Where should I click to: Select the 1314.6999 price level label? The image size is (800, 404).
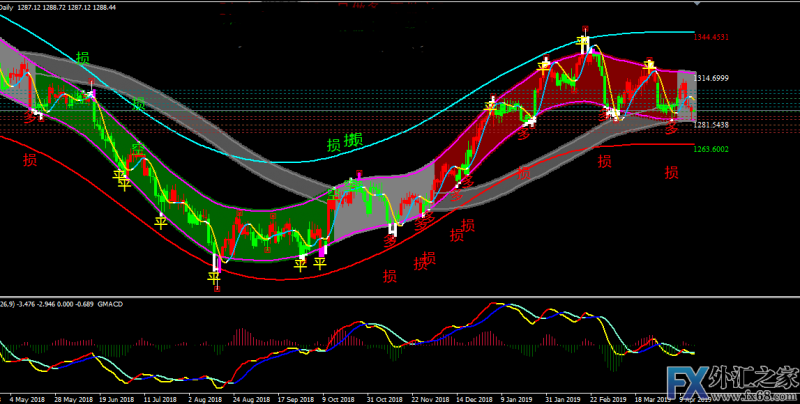(712, 78)
